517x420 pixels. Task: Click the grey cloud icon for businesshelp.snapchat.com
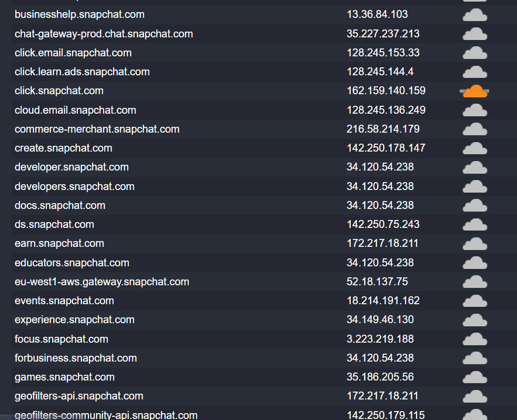point(475,15)
